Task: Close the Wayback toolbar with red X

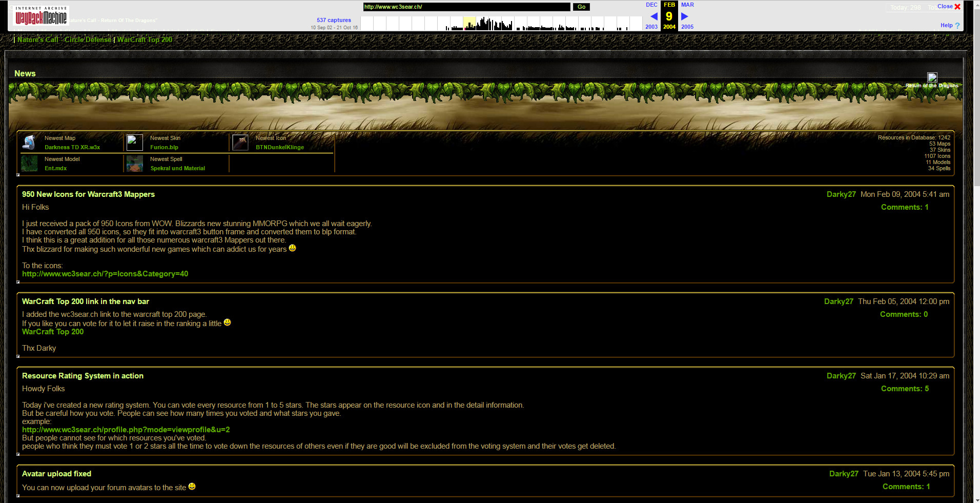Action: [x=957, y=7]
